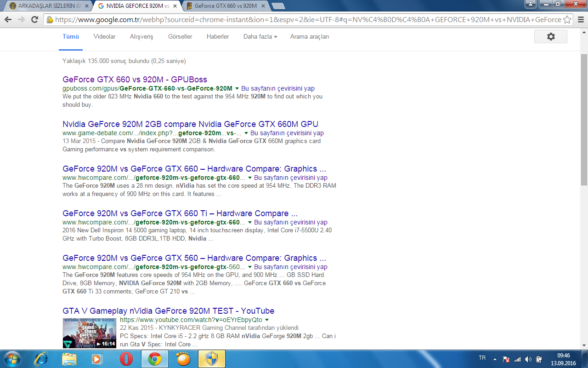Expand green arrow under GTX 660 – Hardware Compare result
The image size is (588, 368).
tap(250, 178)
